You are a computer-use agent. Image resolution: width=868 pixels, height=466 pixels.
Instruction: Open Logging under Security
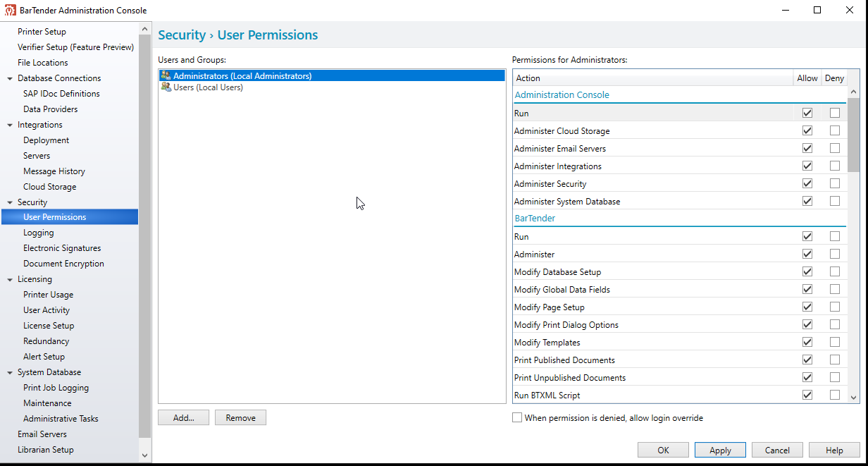[x=38, y=233]
